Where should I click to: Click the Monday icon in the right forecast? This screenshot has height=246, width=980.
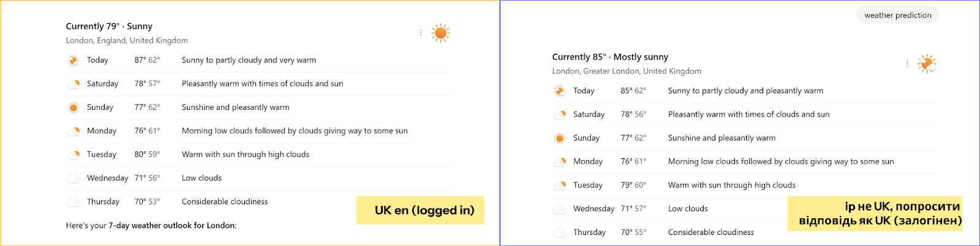tap(560, 161)
